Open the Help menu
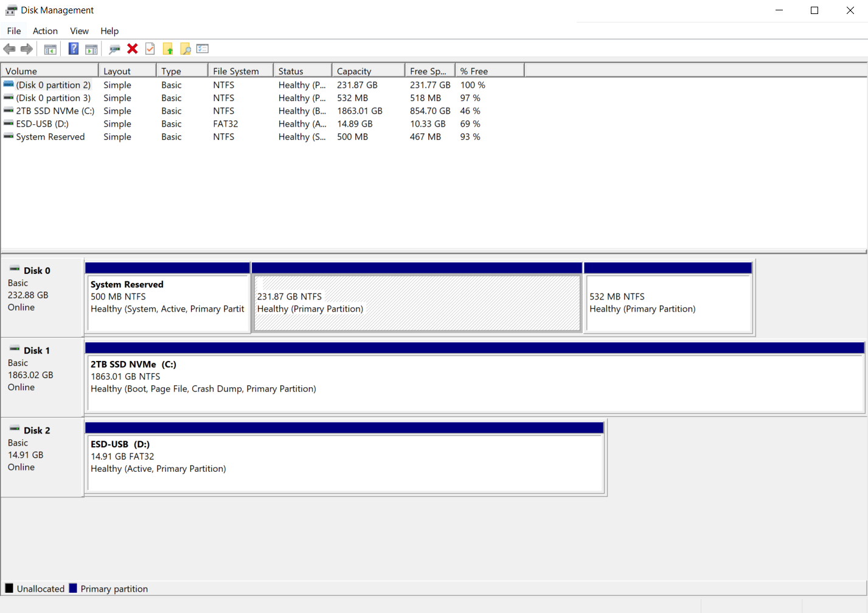This screenshot has height=613, width=868. [x=109, y=31]
